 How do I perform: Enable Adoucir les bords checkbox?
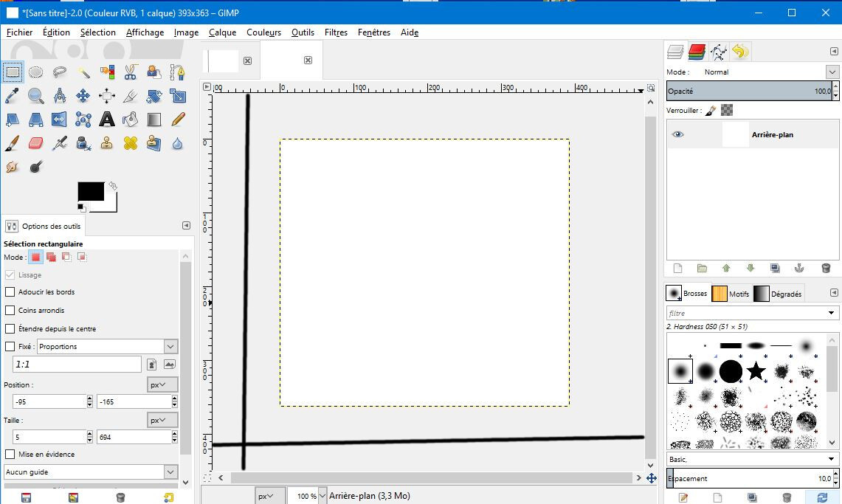tap(10, 292)
